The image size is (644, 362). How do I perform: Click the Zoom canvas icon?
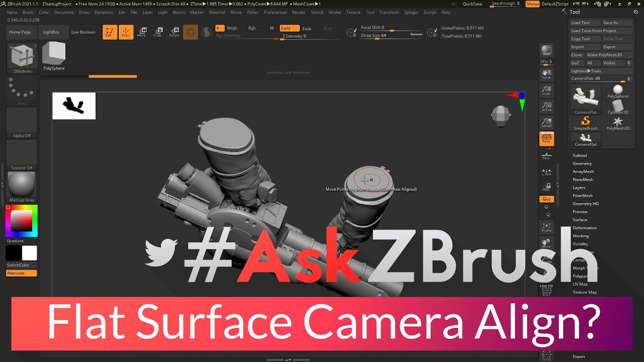pos(546,90)
